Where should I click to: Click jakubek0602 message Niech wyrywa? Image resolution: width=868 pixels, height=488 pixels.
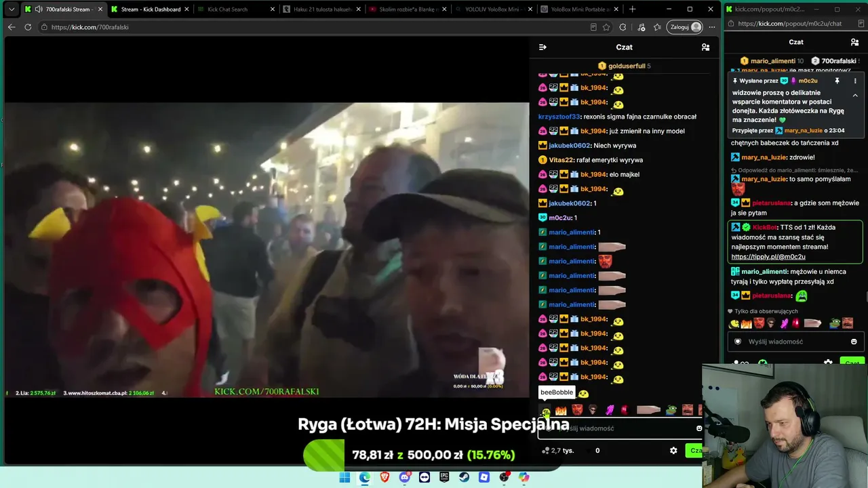[x=615, y=146]
